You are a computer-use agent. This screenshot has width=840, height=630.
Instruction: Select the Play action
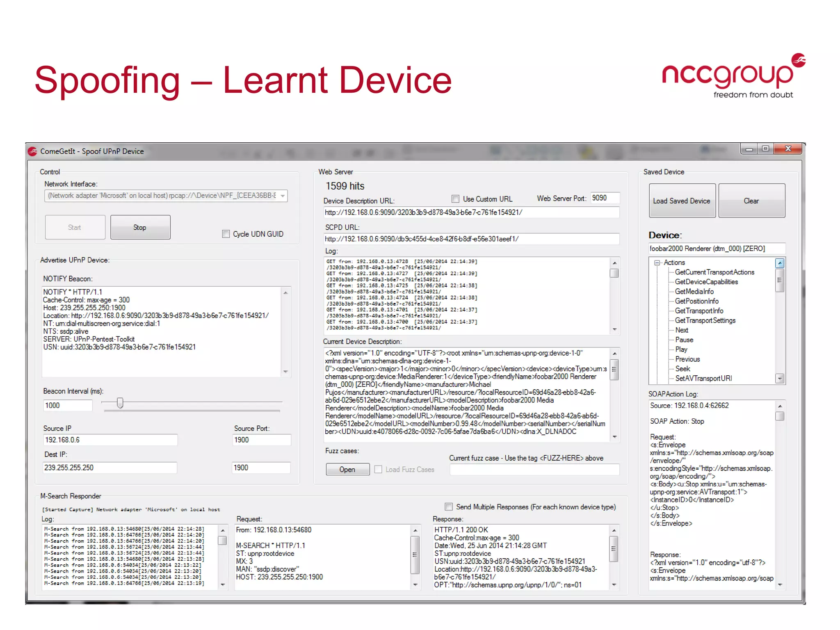pos(681,349)
